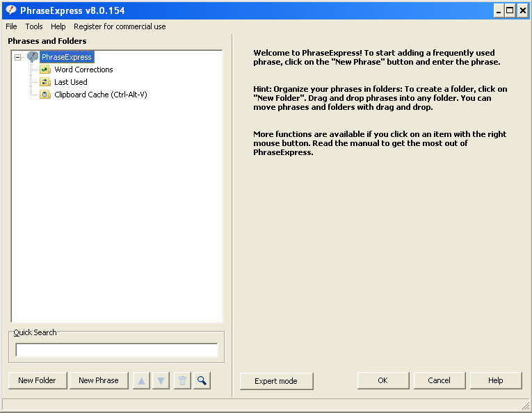Click the PhraseExpress root node icon

pyautogui.click(x=33, y=56)
